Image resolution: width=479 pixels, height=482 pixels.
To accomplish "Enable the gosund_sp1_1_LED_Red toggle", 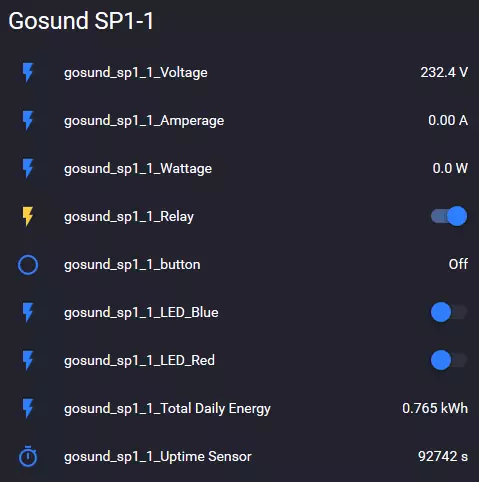I will point(449,360).
